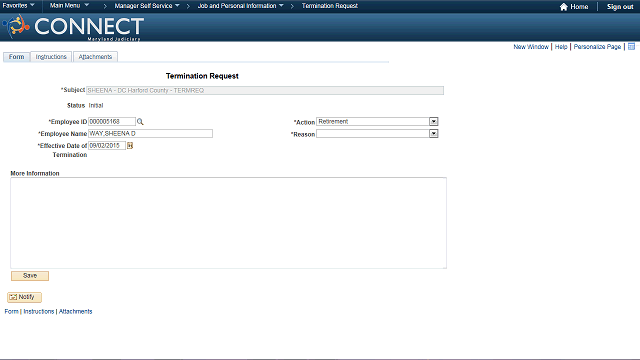Click the Status value 'Initial' text

[96, 105]
